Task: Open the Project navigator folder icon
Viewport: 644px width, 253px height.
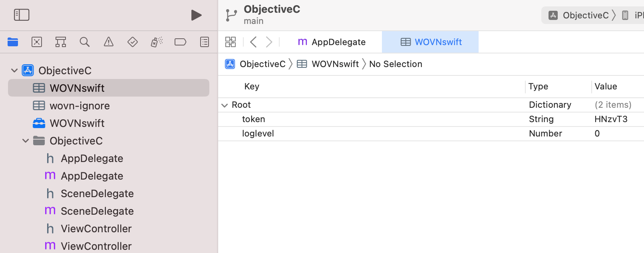Action: click(13, 42)
